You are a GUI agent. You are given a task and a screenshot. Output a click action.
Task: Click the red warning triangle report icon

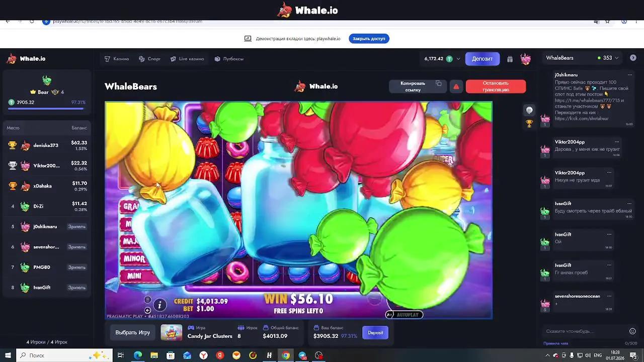tap(456, 86)
